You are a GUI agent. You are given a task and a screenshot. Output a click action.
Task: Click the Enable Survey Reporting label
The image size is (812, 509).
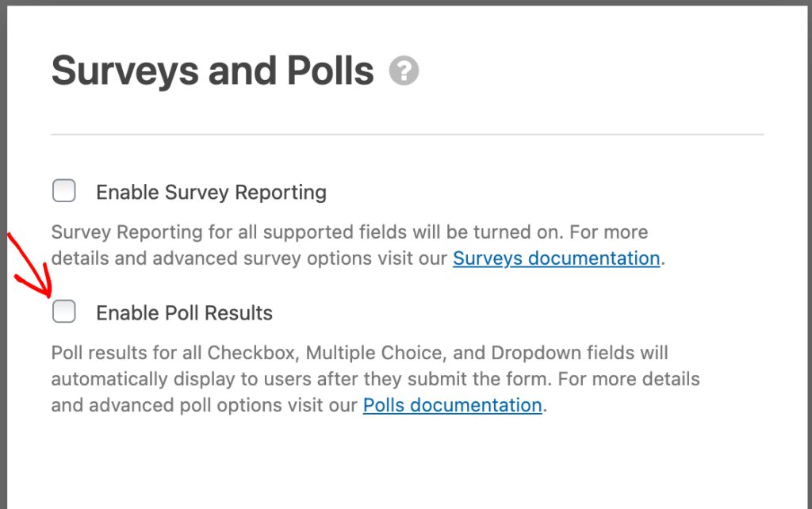[x=210, y=192]
